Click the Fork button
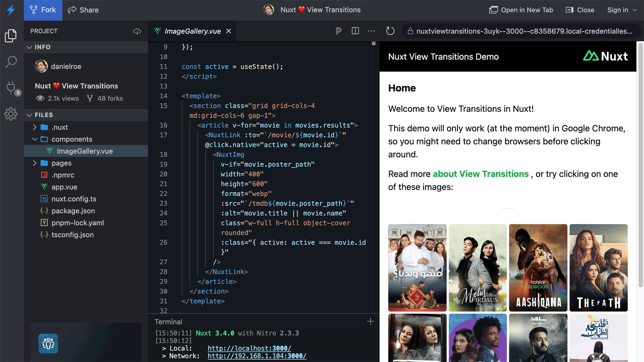This screenshot has height=362, width=644. tap(43, 10)
